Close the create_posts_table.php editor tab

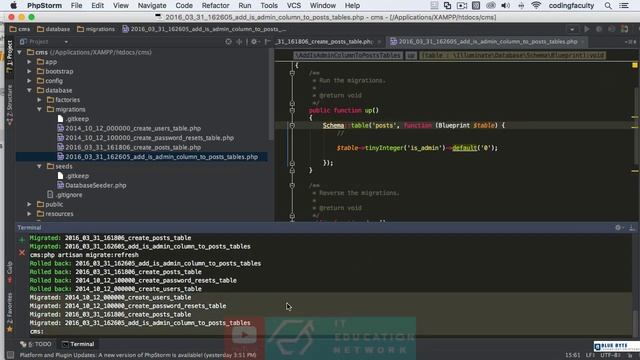pos(379,42)
